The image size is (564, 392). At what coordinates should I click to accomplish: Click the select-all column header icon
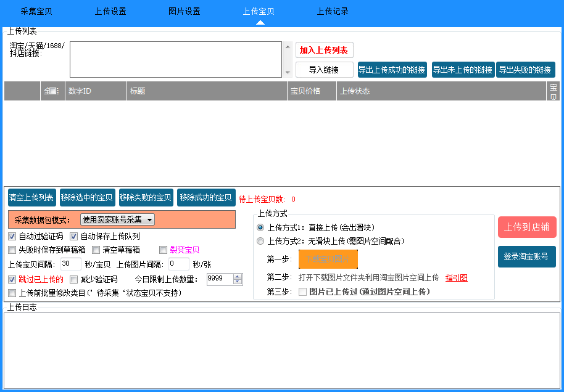click(52, 91)
